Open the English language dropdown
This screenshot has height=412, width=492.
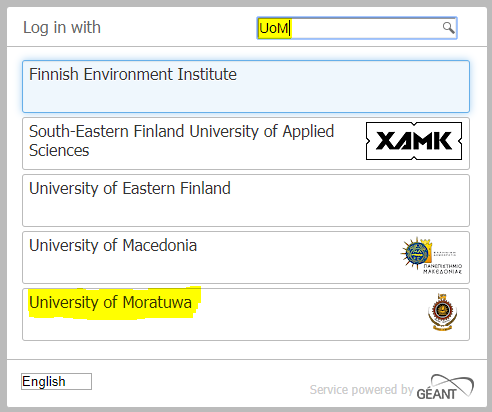[x=56, y=381]
